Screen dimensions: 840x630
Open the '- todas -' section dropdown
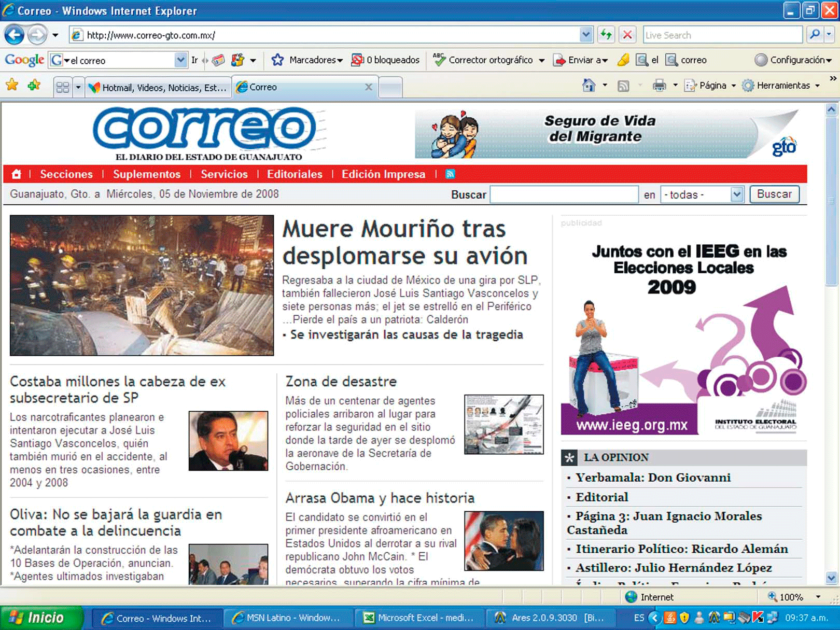click(702, 194)
